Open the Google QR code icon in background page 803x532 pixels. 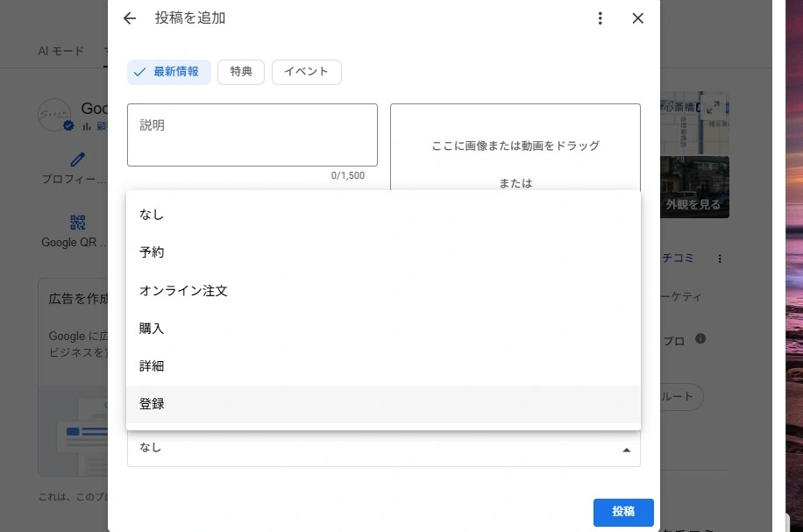coord(77,223)
